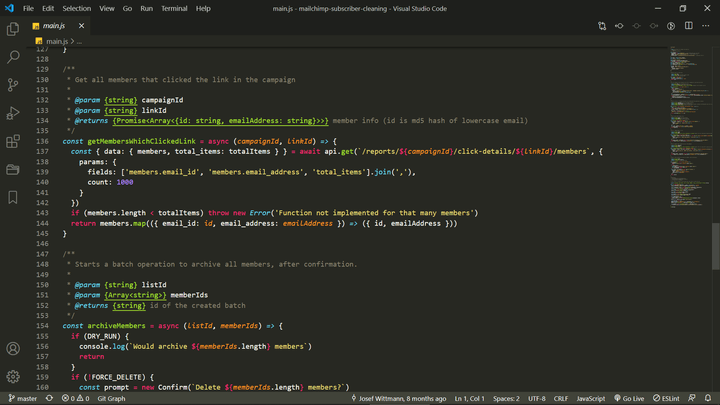
Task: Change line ending via CRLF
Action: (561, 399)
